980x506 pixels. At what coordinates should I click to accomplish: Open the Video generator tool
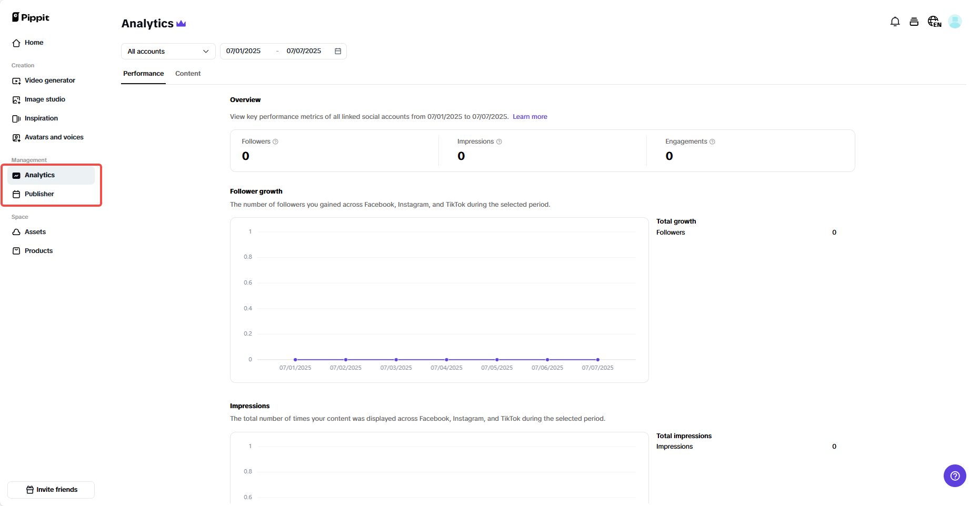tap(49, 80)
